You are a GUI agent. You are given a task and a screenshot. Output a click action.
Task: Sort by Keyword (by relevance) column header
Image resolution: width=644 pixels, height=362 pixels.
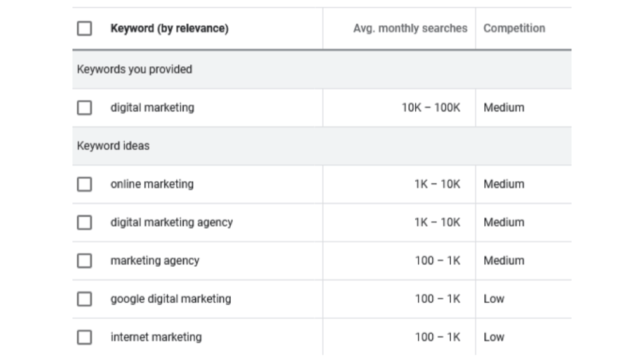[x=169, y=28]
